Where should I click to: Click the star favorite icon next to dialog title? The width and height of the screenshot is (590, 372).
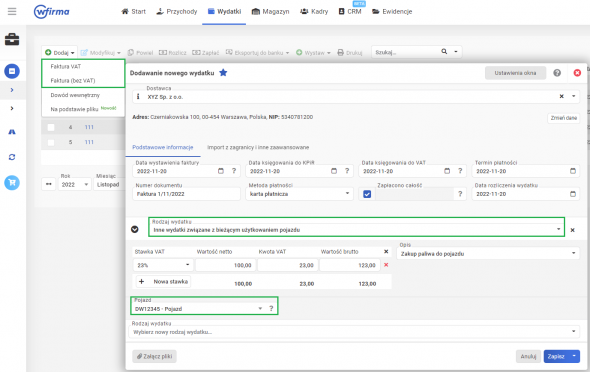click(x=223, y=73)
